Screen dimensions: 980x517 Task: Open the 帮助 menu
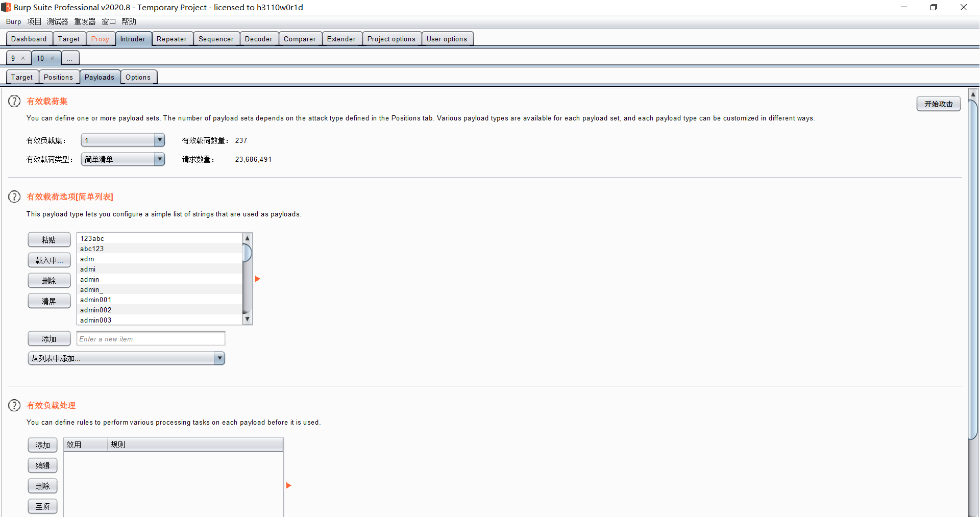coord(129,21)
